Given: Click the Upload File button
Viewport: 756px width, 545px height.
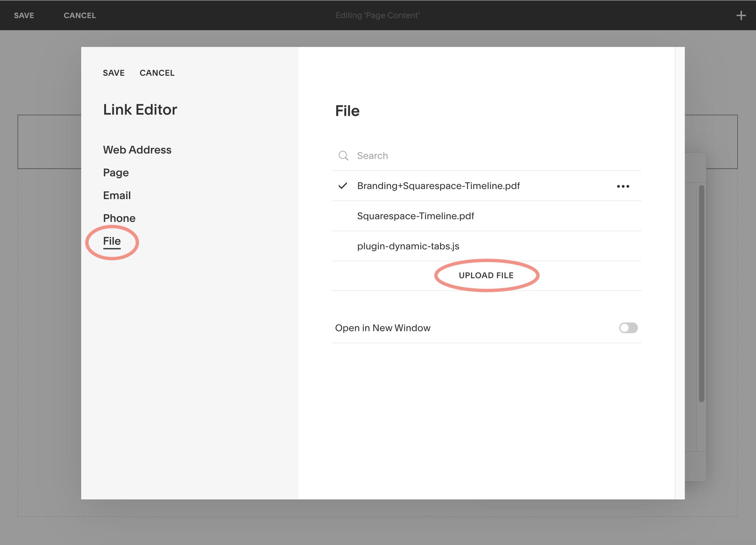Looking at the screenshot, I should [x=486, y=275].
